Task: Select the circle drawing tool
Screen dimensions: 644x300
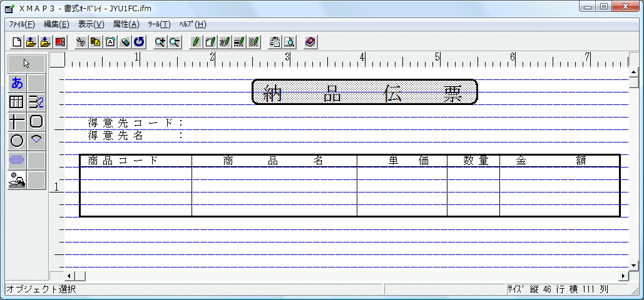Action: (18, 141)
